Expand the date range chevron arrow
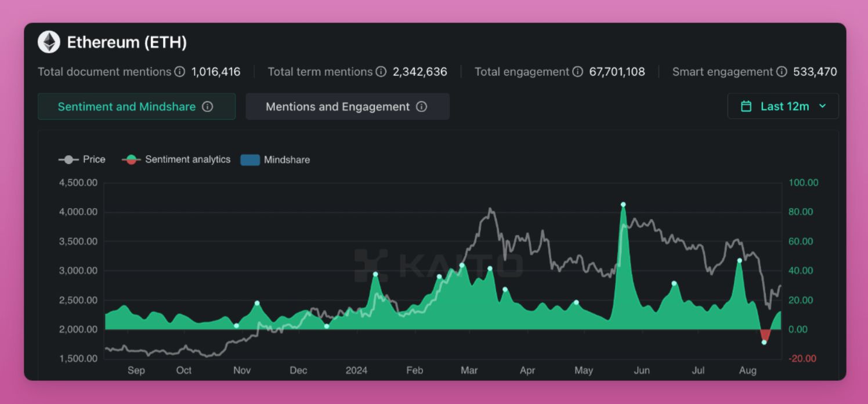Screen dimensions: 868x404 822,106
